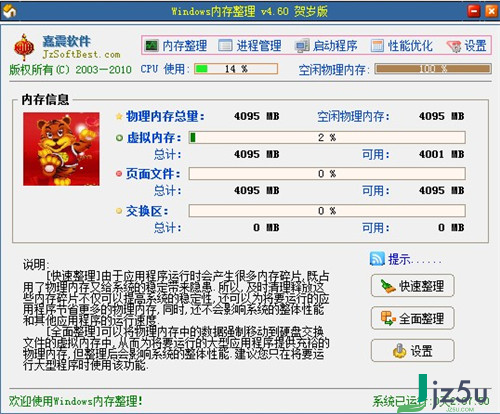This screenshot has width=500, height=414.
Task: Open the 内存整理 tab
Action: tap(176, 46)
